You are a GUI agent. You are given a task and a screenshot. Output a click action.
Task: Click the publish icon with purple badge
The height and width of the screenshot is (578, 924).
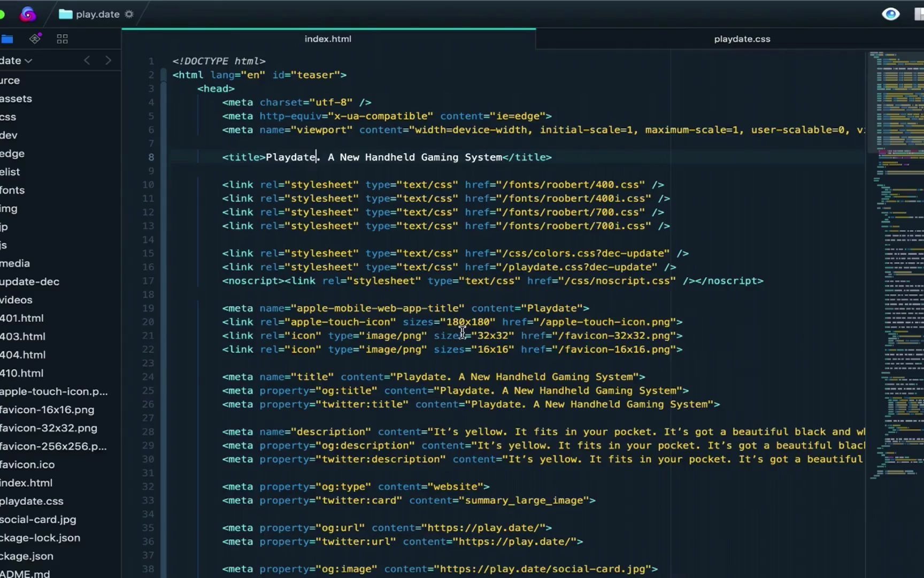click(x=35, y=38)
